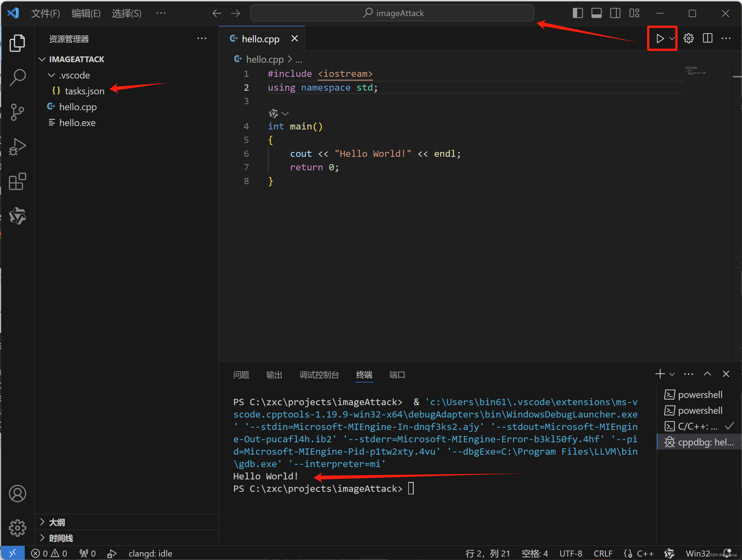This screenshot has width=742, height=560.
Task: Open errors and warnings count in status bar
Action: (49, 553)
